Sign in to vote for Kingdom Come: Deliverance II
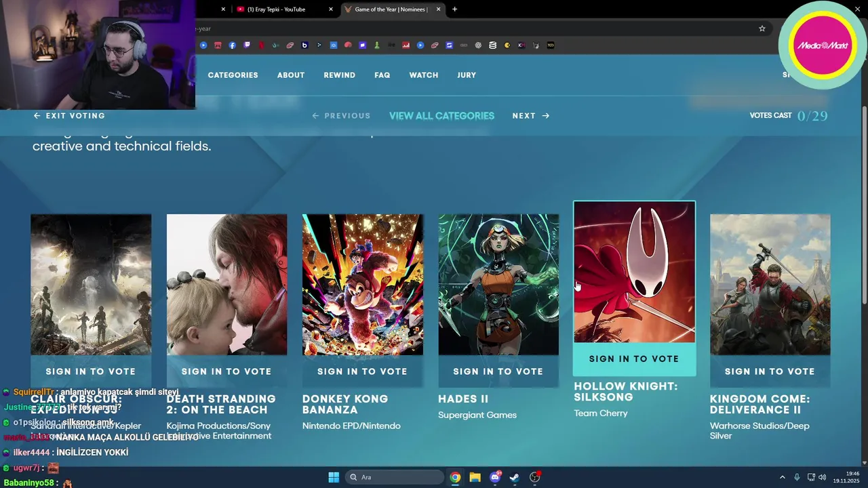 click(770, 371)
